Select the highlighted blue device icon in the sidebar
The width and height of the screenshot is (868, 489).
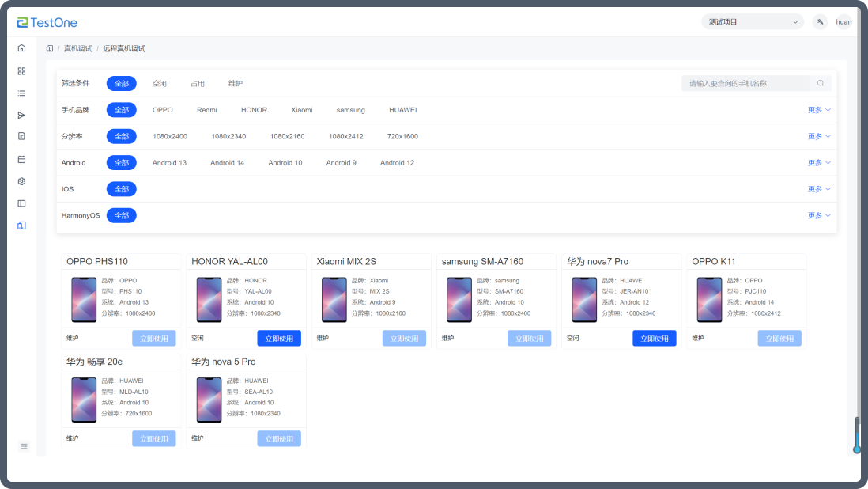point(21,226)
